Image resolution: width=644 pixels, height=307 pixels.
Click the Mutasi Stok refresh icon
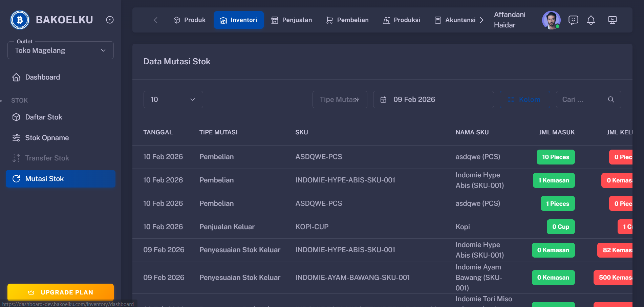click(x=17, y=179)
